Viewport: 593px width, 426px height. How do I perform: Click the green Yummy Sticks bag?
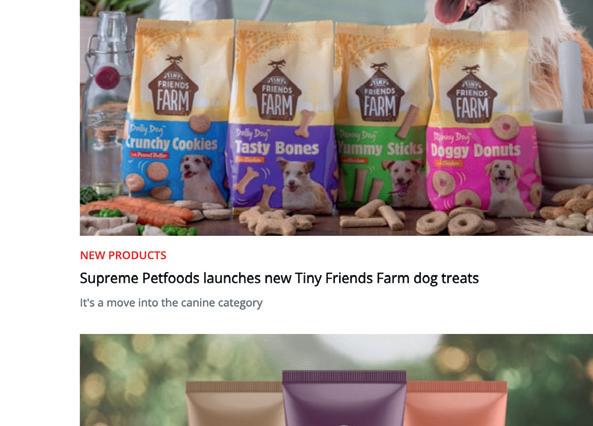(382, 115)
